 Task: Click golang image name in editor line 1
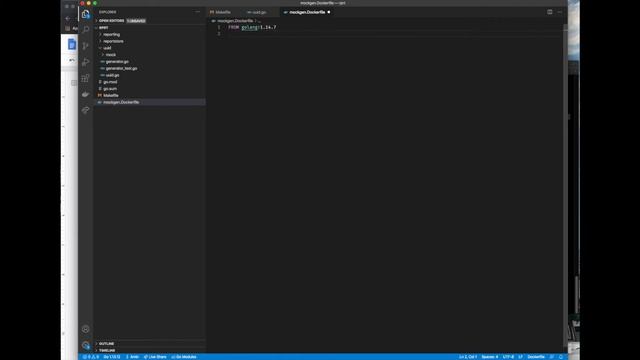click(x=249, y=27)
